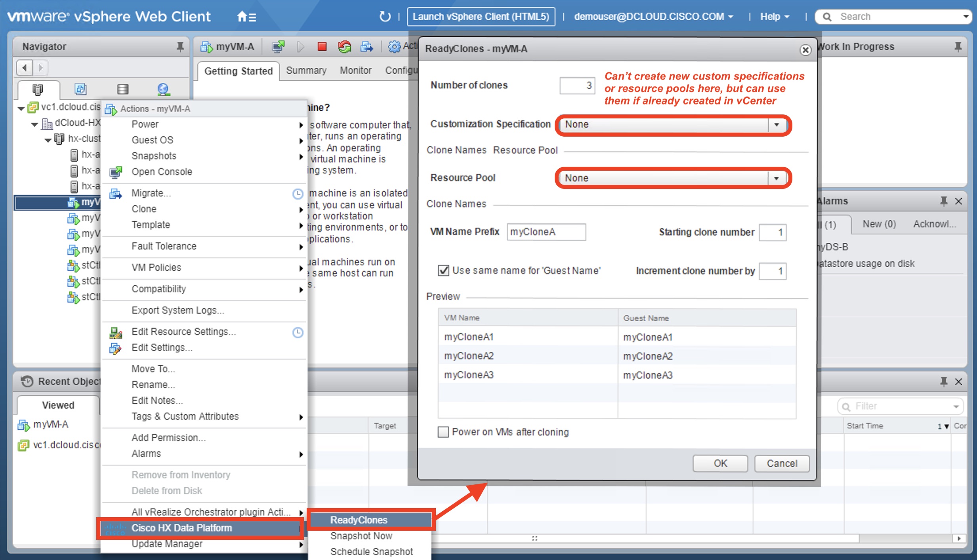Choose Snapshot Now from submenu

(361, 536)
